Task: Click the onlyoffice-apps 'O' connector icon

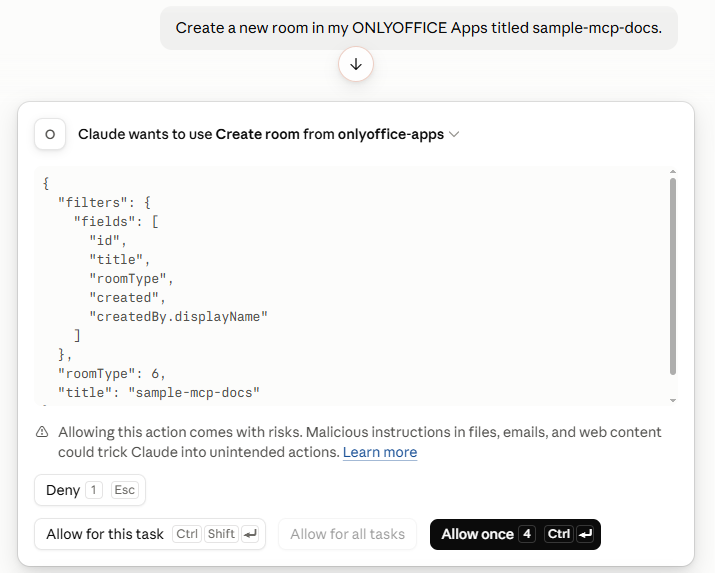Action: point(50,134)
